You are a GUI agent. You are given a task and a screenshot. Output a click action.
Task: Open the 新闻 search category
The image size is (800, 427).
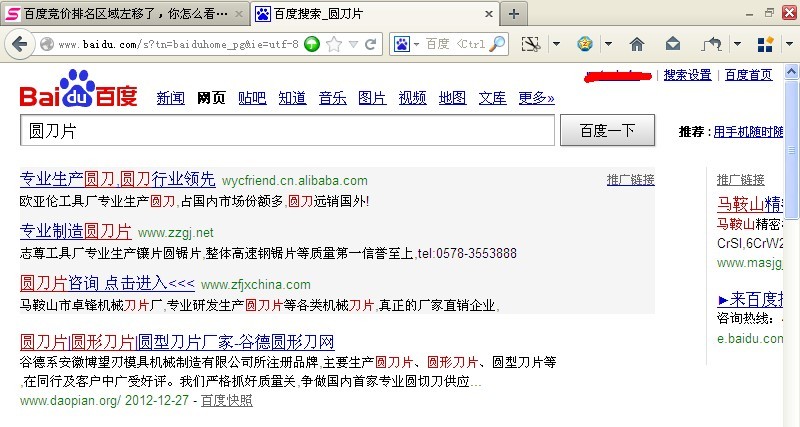170,97
